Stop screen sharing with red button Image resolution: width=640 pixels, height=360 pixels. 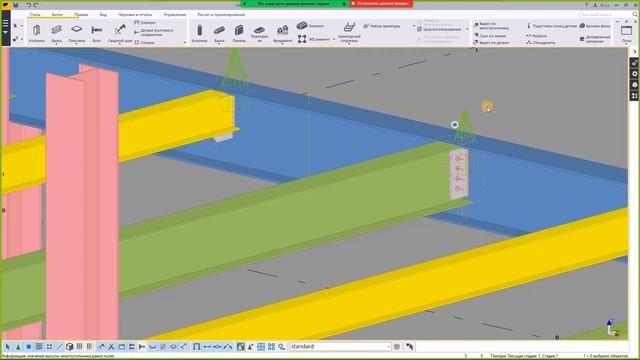[381, 4]
